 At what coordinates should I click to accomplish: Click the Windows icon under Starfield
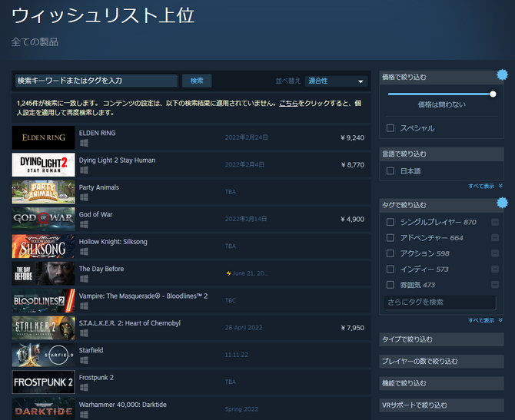pyautogui.click(x=83, y=361)
